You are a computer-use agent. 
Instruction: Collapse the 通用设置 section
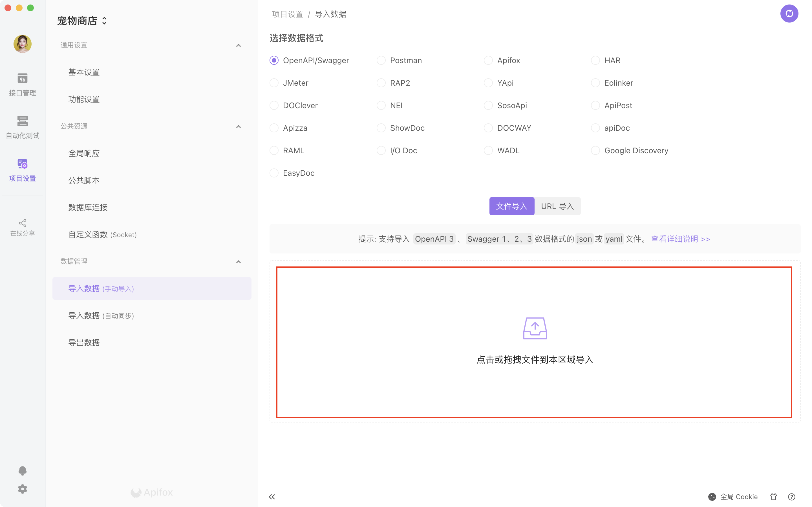[239, 45]
